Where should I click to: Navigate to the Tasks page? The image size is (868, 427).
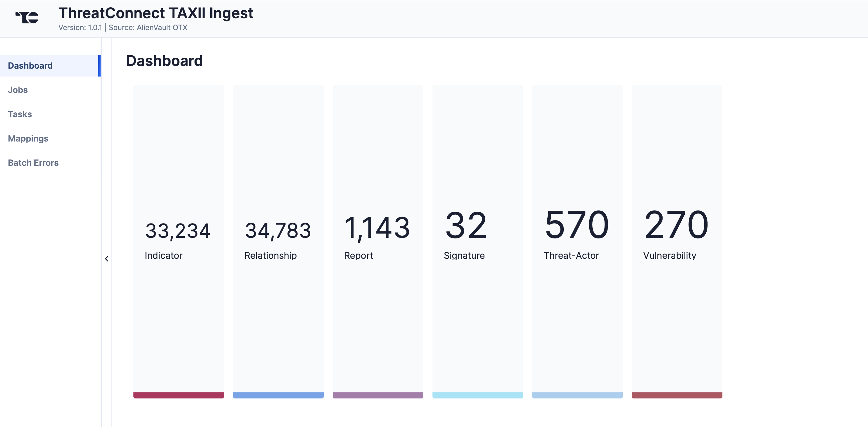click(x=19, y=114)
